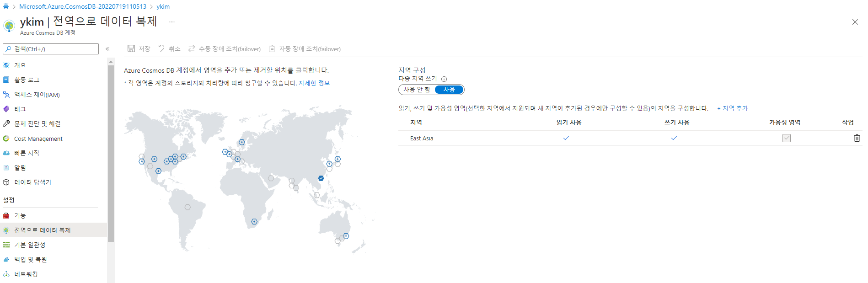Viewport: 868px width, 283px height.
Task: Collapse the sidebar with the chevron
Action: [x=107, y=49]
